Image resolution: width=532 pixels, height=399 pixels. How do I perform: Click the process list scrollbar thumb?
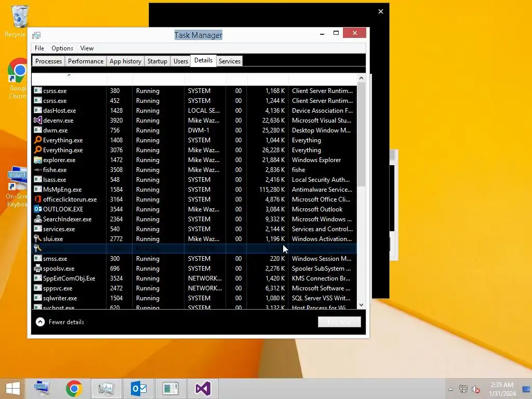point(361,134)
